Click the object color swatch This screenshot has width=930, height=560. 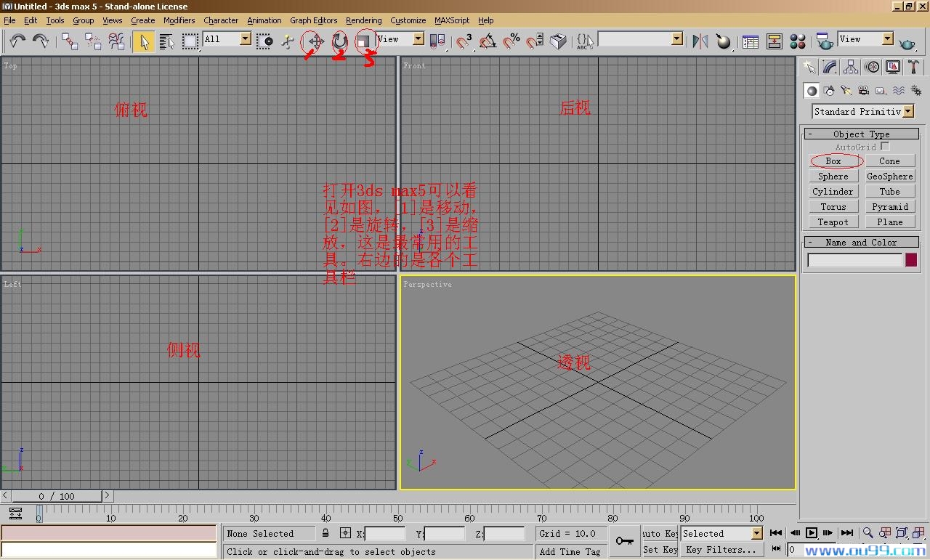[911, 260]
